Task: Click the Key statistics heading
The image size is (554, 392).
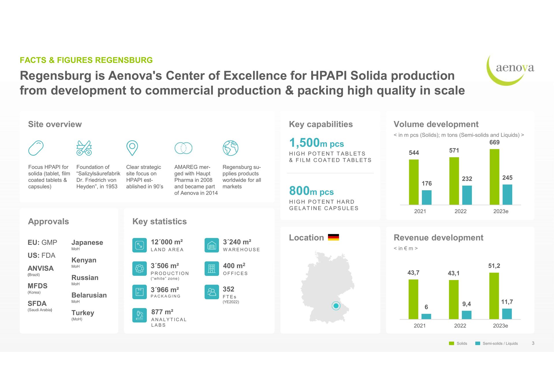Action: click(x=160, y=221)
